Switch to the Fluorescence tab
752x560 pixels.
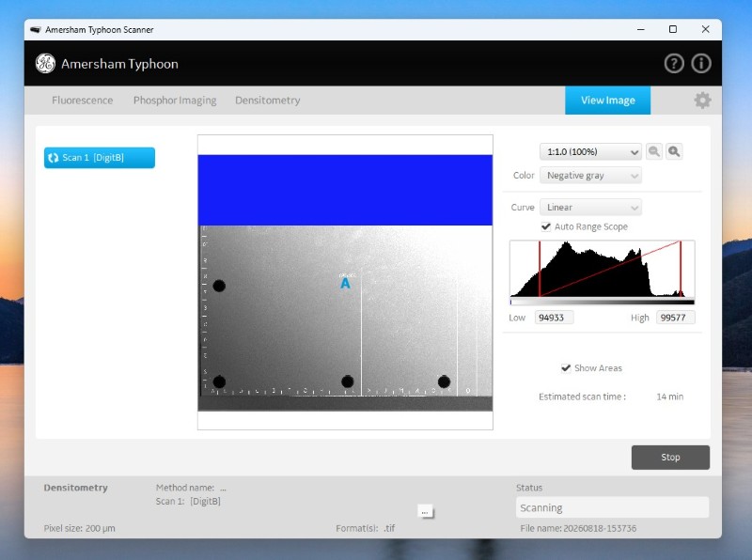(83, 101)
